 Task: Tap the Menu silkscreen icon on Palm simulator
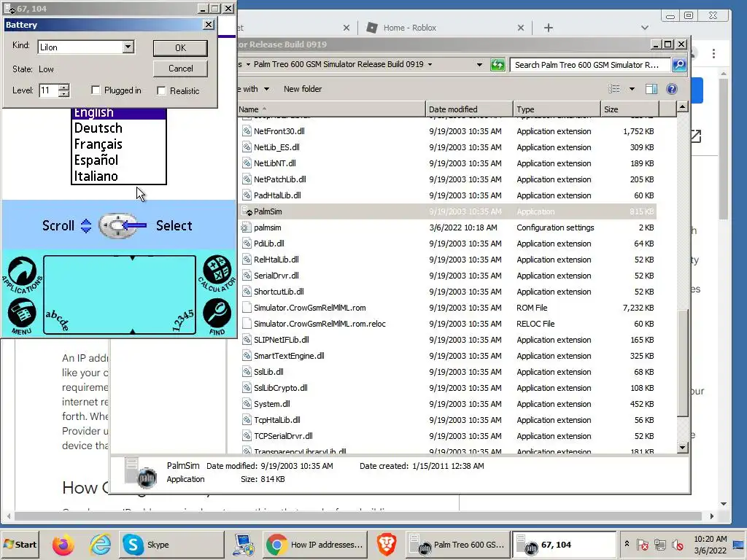(x=22, y=316)
